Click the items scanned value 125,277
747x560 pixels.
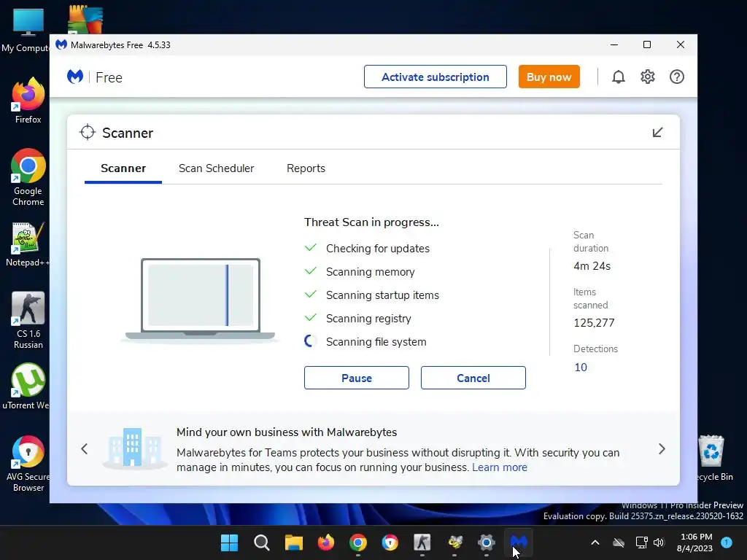click(594, 323)
